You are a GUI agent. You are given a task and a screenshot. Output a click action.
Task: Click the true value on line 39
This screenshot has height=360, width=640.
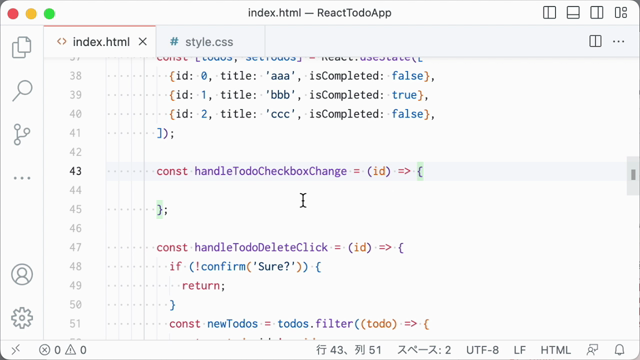404,95
